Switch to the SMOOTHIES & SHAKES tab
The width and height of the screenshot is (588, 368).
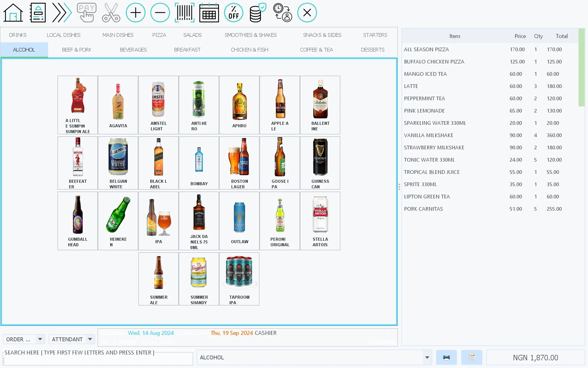(251, 35)
